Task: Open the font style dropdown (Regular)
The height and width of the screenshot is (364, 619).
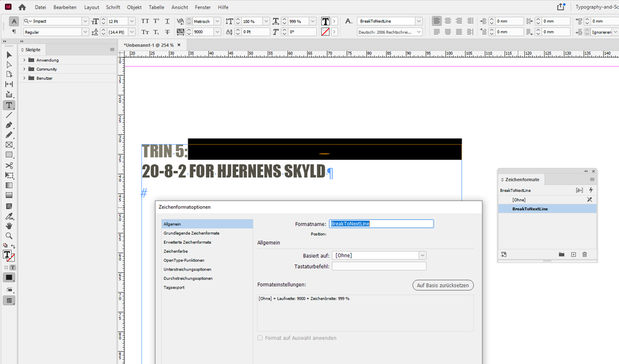Action: (x=86, y=32)
